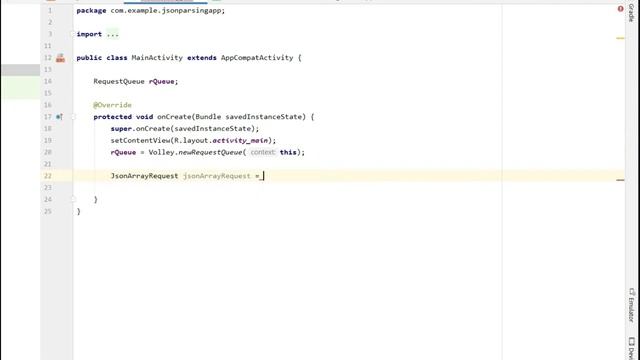Click the 'activity_main' layout reference
640x360 pixels.
240,140
